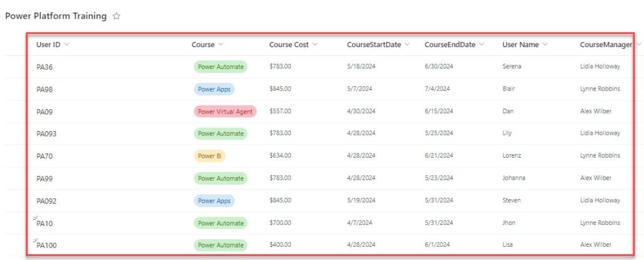Select user name Blair
This screenshot has width=644, height=260.
tap(508, 89)
